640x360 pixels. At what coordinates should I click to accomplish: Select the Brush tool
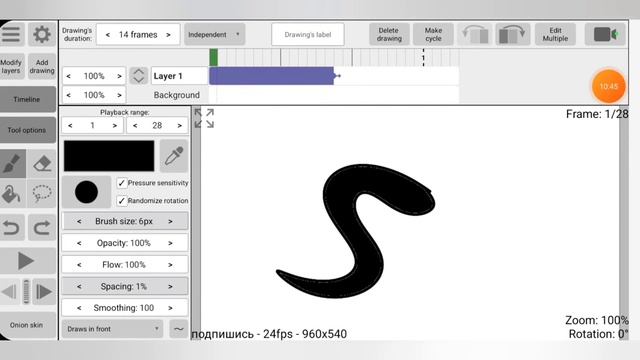pos(13,164)
